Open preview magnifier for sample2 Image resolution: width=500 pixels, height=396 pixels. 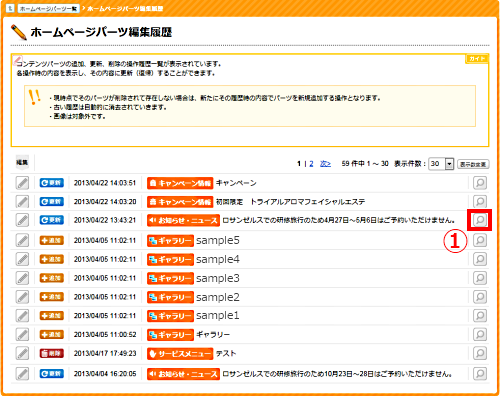(x=480, y=297)
